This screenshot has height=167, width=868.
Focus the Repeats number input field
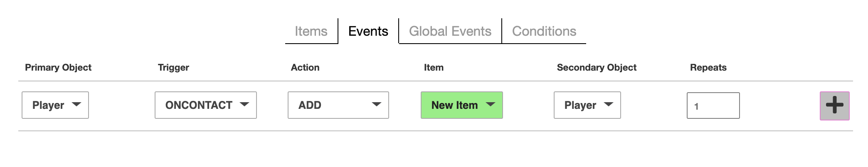tap(713, 106)
